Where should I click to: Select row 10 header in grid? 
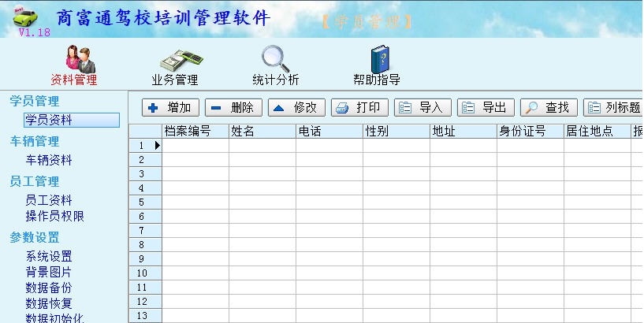(x=145, y=273)
